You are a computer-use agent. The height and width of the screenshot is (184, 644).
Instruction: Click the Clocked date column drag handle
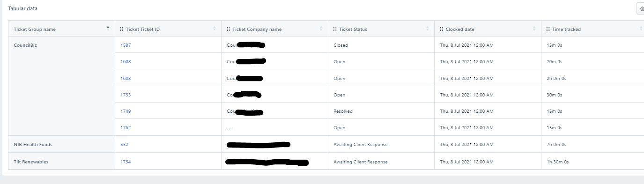(x=442, y=29)
